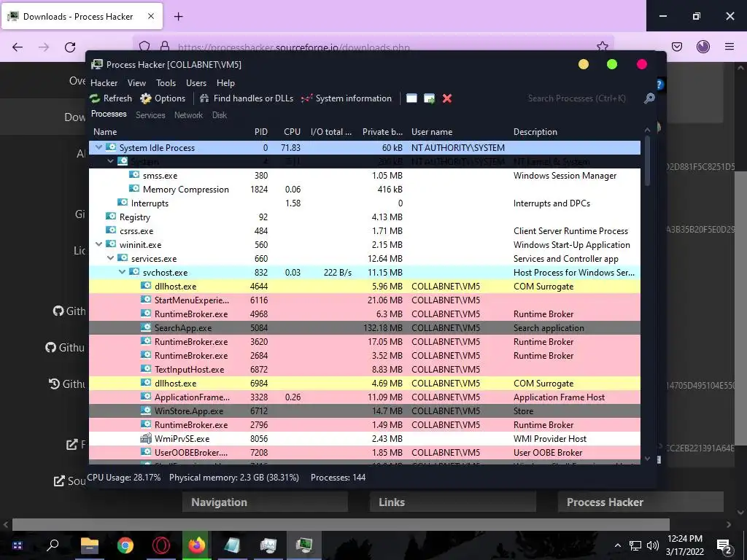Click Firefox reload page button
Image resolution: width=747 pixels, height=560 pixels.
(x=70, y=47)
